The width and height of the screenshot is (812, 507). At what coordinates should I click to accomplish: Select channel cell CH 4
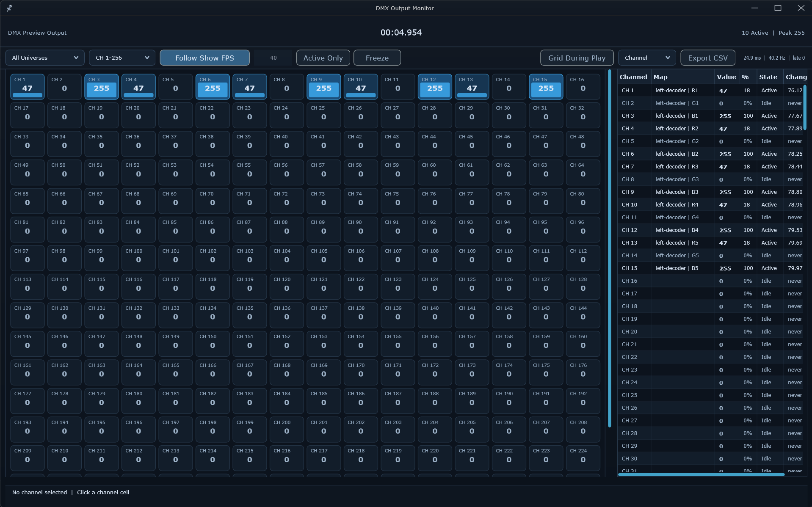(138, 87)
